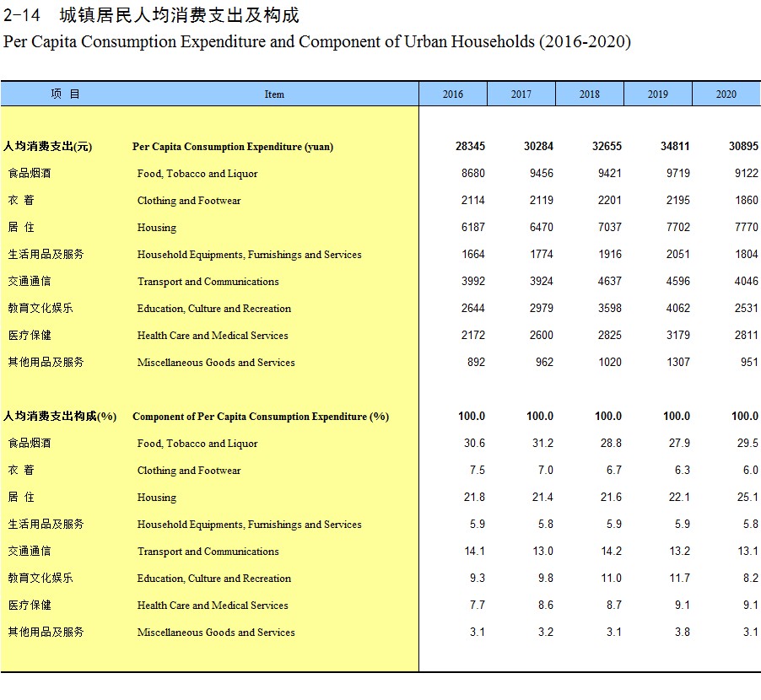Click the food share 29.5
The height and width of the screenshot is (700, 761).
pos(748,444)
